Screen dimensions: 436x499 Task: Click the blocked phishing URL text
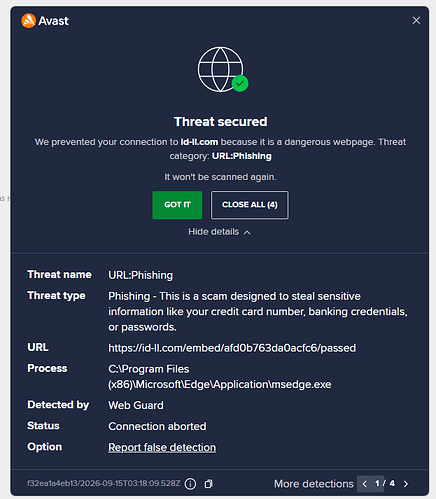pos(232,348)
